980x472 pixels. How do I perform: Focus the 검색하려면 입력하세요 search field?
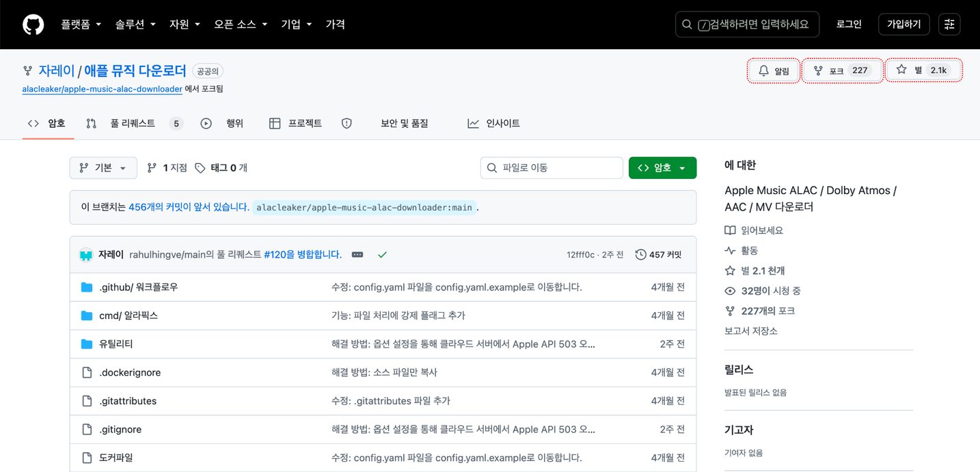pos(747,25)
